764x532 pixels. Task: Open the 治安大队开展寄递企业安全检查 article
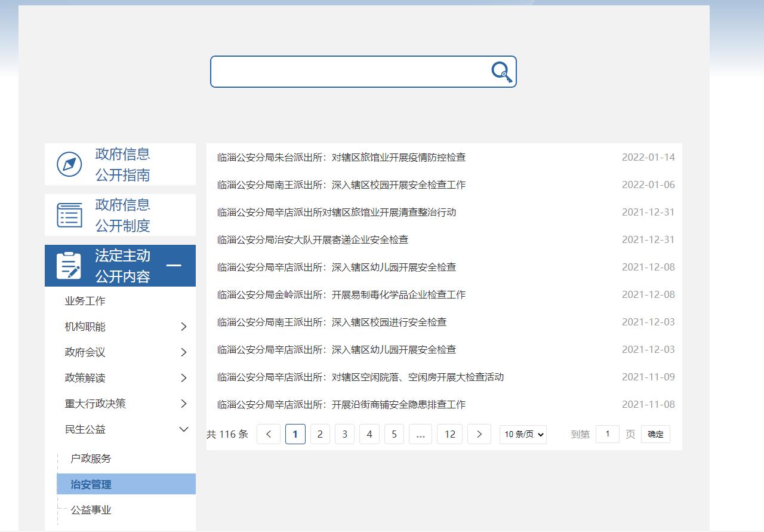(313, 240)
